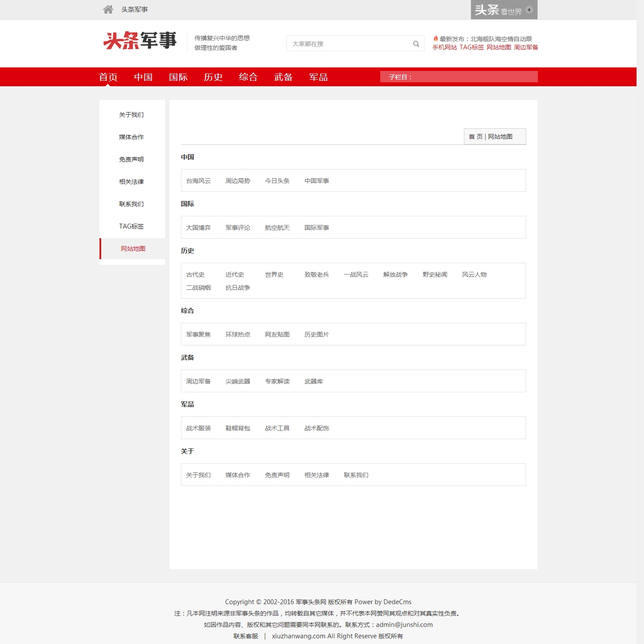This screenshot has height=644, width=644.
Task: Open the 大国博弈 category link
Action: (x=198, y=228)
